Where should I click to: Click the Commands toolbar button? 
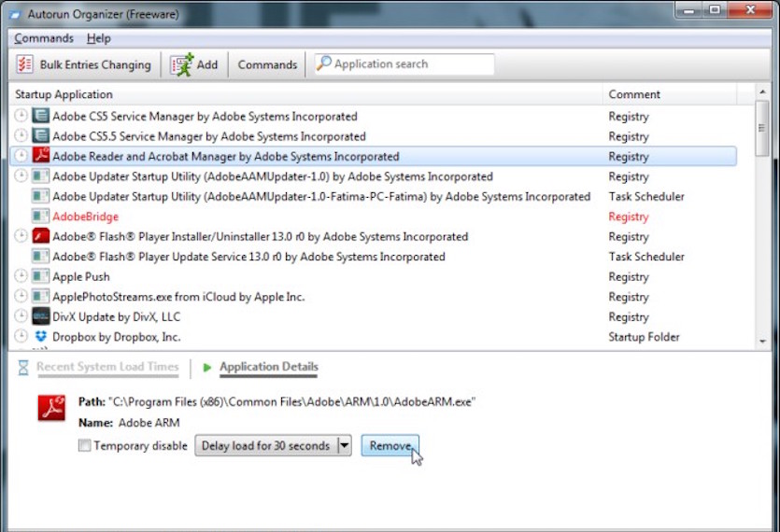click(x=267, y=64)
